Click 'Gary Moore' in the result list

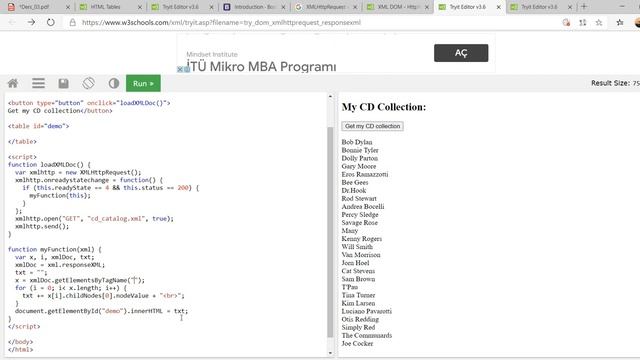tap(359, 166)
